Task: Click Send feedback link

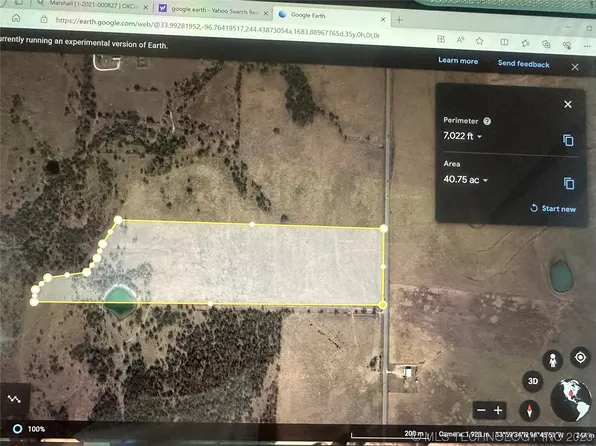Action: 523,64
